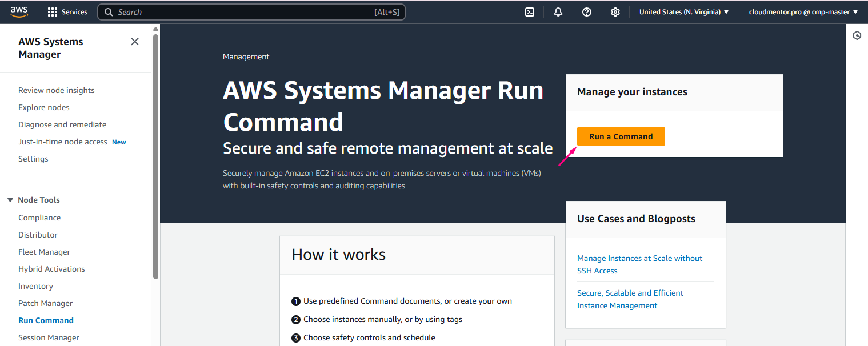This screenshot has width=868, height=346.
Task: Open the Services grid menu
Action: click(67, 12)
